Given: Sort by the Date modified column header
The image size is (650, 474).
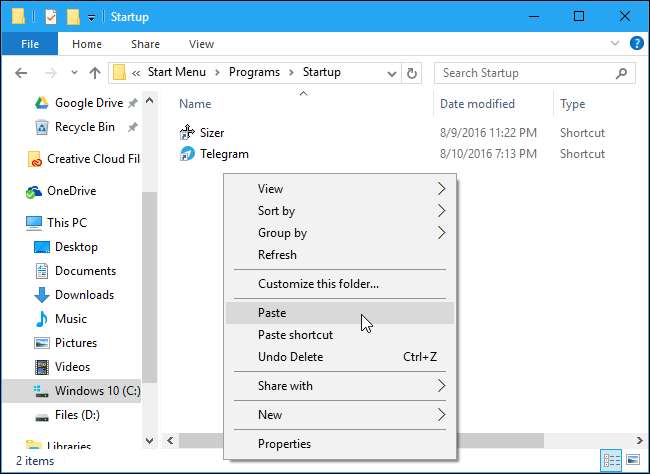Looking at the screenshot, I should click(476, 104).
